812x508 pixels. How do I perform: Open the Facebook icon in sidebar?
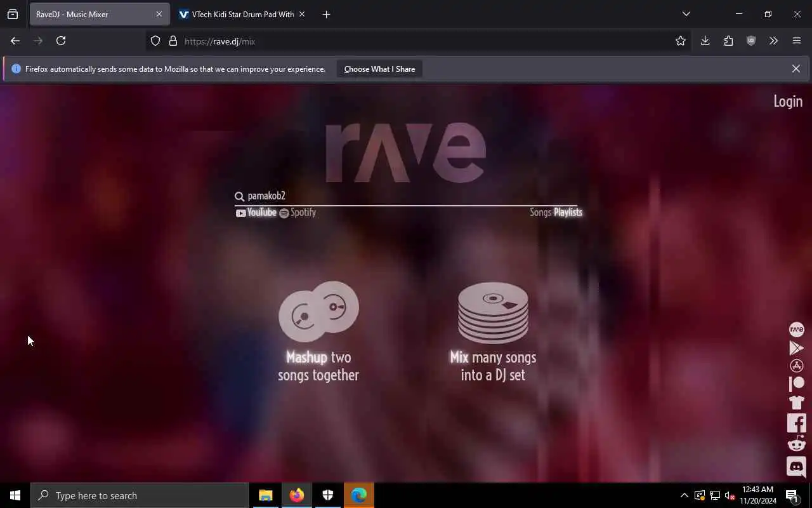tap(796, 423)
